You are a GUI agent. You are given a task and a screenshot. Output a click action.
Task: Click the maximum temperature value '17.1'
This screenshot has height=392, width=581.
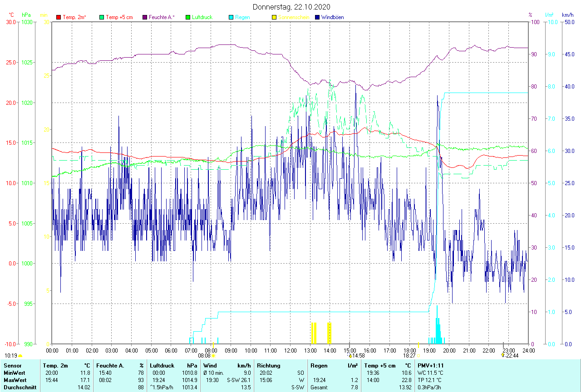tap(85, 380)
